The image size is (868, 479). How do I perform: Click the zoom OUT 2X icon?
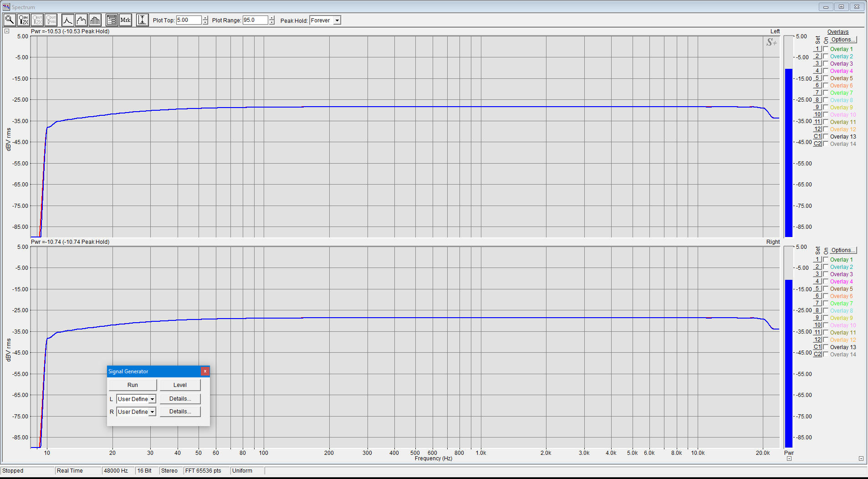[x=37, y=20]
